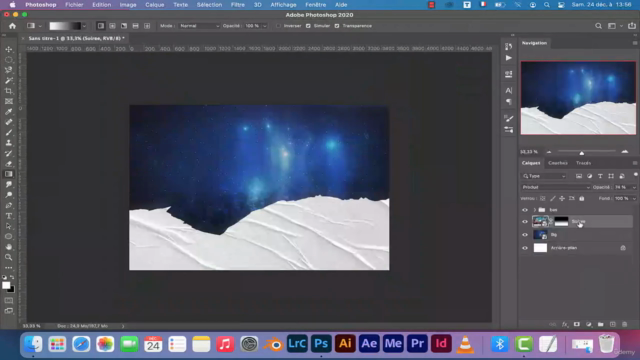
Task: Select the Lasso tool
Action: pos(9,70)
